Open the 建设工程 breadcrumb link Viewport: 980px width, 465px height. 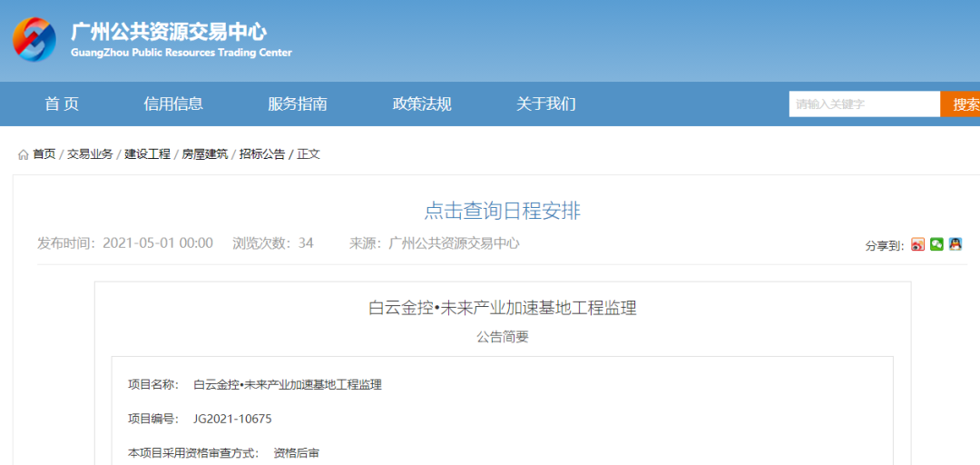pyautogui.click(x=147, y=154)
